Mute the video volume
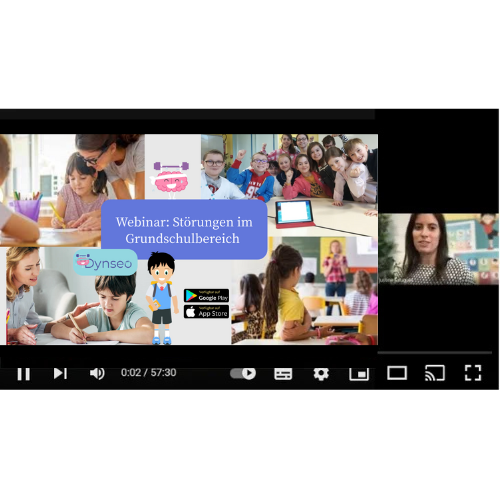This screenshot has width=500, height=500. coord(97,373)
